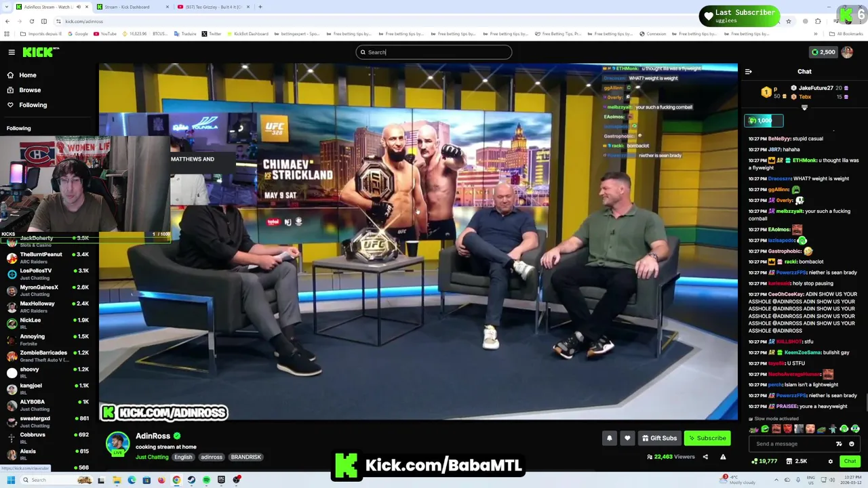Click the report warning triangle icon
This screenshot has width=868, height=488.
point(723,457)
